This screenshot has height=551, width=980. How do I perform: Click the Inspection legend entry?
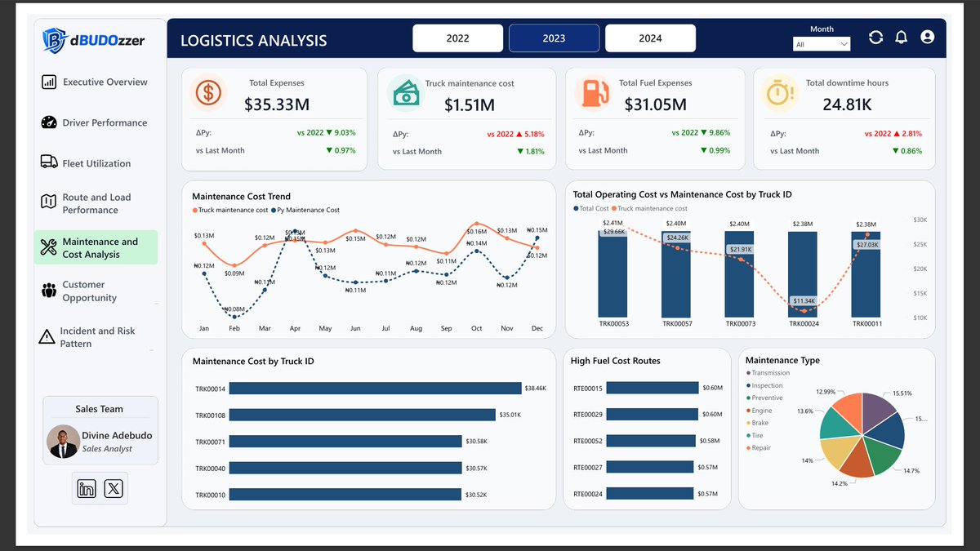click(764, 385)
